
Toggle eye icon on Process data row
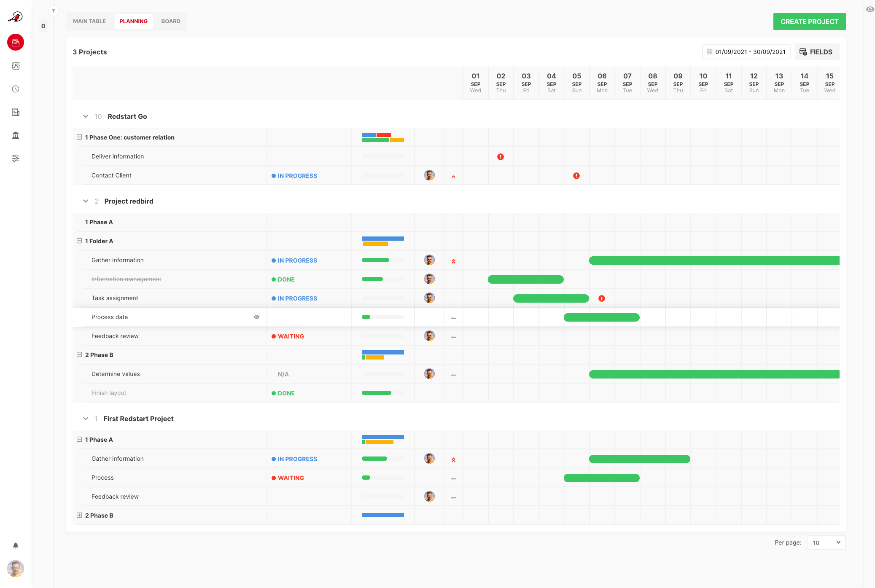coord(256,317)
